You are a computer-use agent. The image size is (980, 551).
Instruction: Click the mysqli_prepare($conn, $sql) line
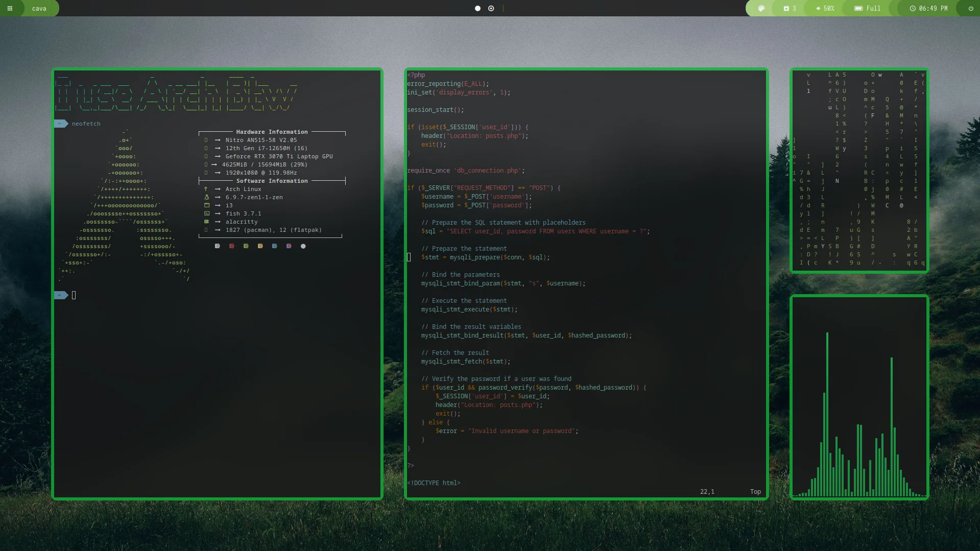486,257
